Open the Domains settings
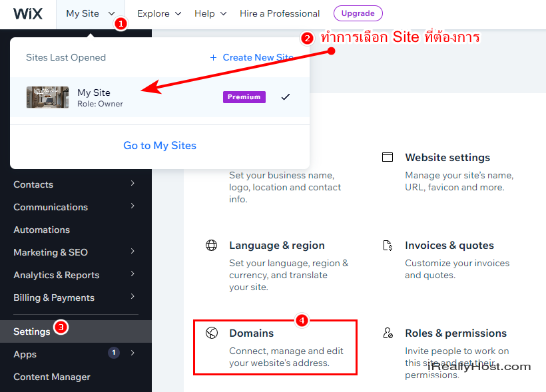Viewport: 546px width, 392px height. (x=275, y=347)
